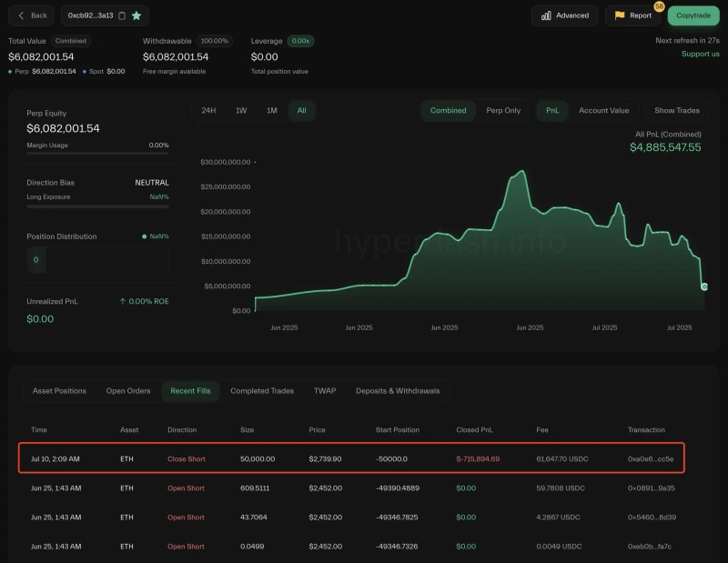Open the Asset Positions tab
Viewport: 728px width, 563px height.
click(59, 391)
